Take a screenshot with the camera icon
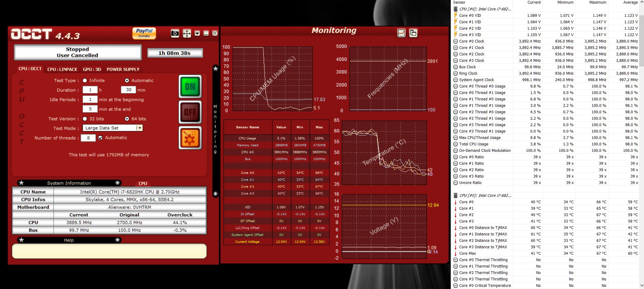 coord(175,33)
